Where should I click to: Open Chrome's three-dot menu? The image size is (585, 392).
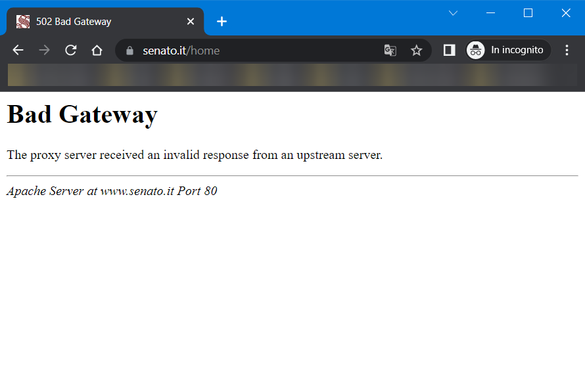point(567,51)
